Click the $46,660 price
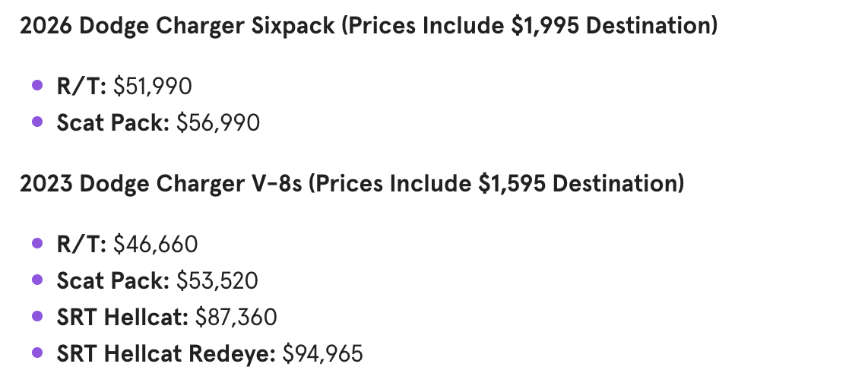The image size is (868, 389). 156,244
